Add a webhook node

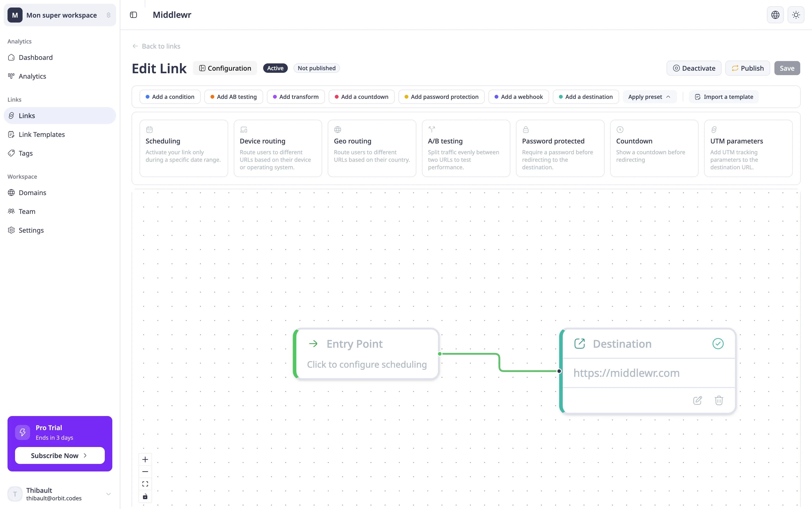(x=519, y=97)
